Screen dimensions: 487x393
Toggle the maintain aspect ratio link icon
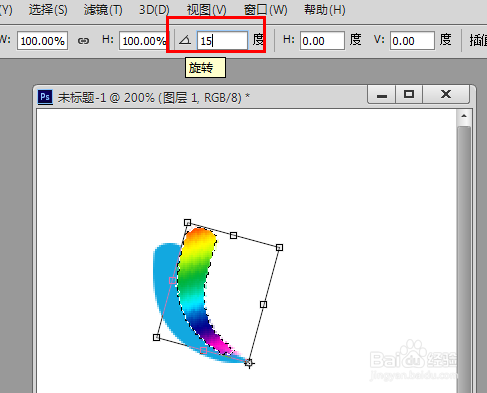pos(83,41)
